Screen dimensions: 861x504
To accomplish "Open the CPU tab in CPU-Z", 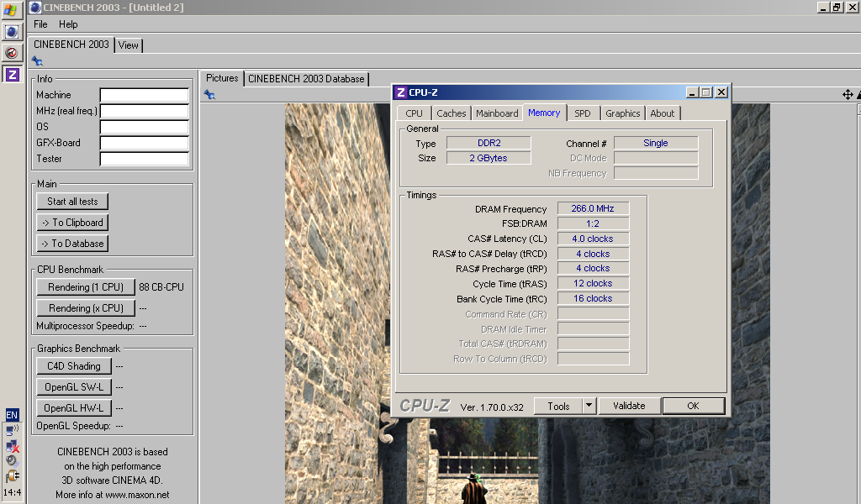I will click(x=414, y=113).
